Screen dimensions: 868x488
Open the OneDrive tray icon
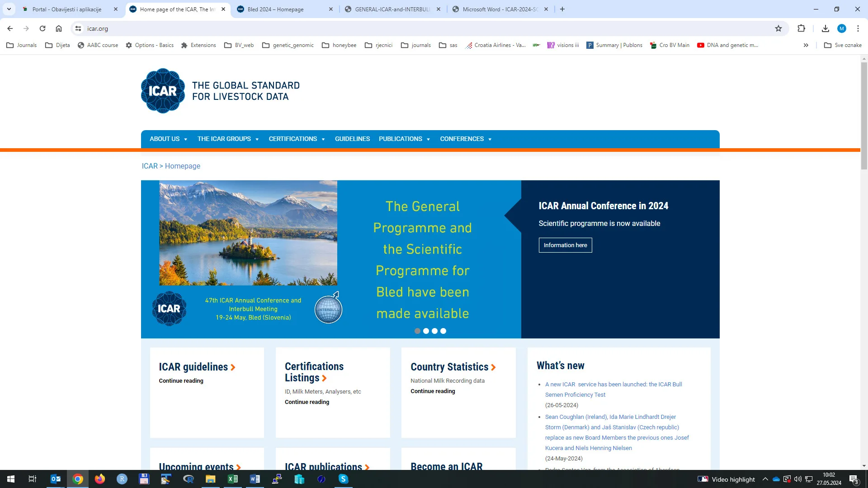pyautogui.click(x=776, y=479)
